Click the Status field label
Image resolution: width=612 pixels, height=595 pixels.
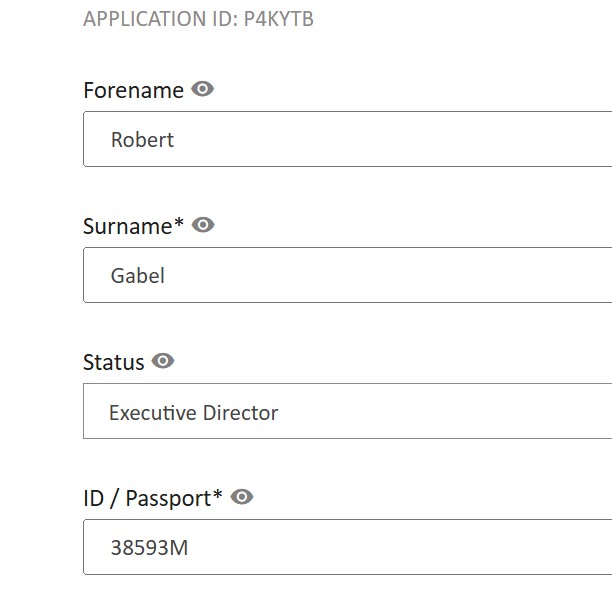[x=114, y=362]
